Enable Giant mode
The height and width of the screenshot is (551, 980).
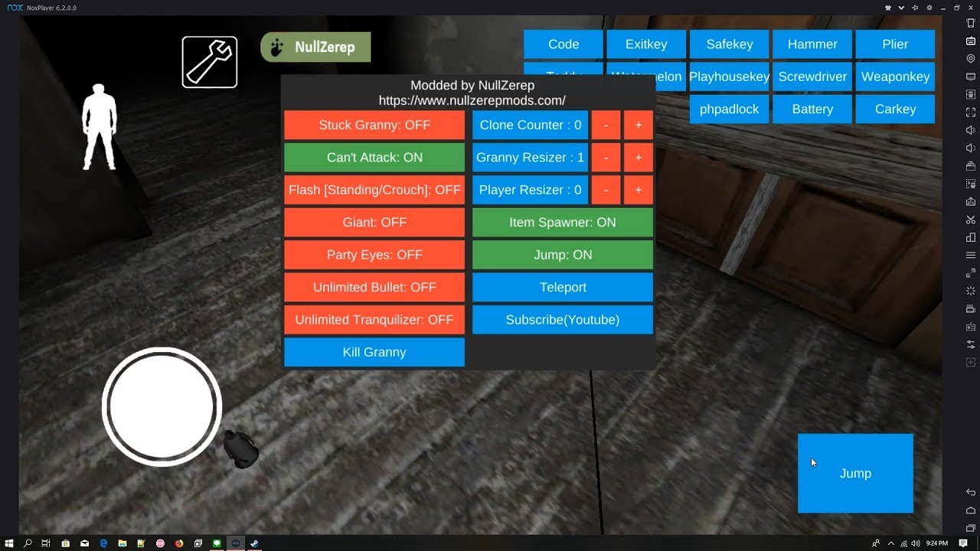coord(374,222)
